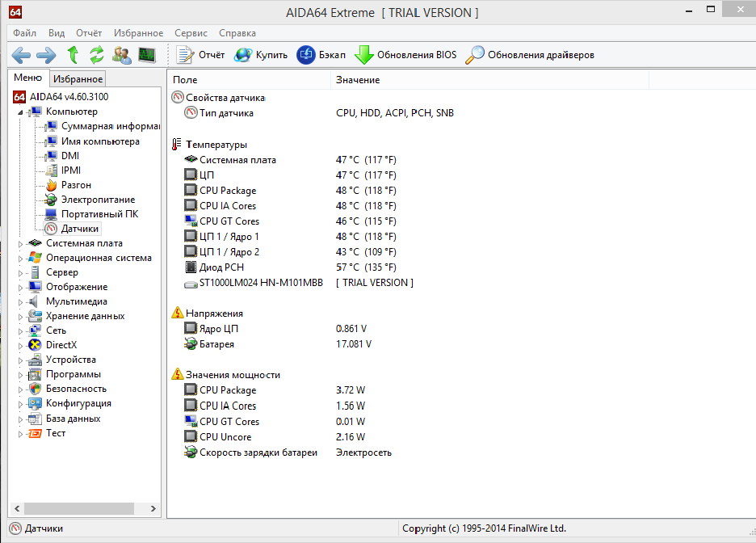
Task: Select Суммарная информация tree item
Action: point(111,126)
